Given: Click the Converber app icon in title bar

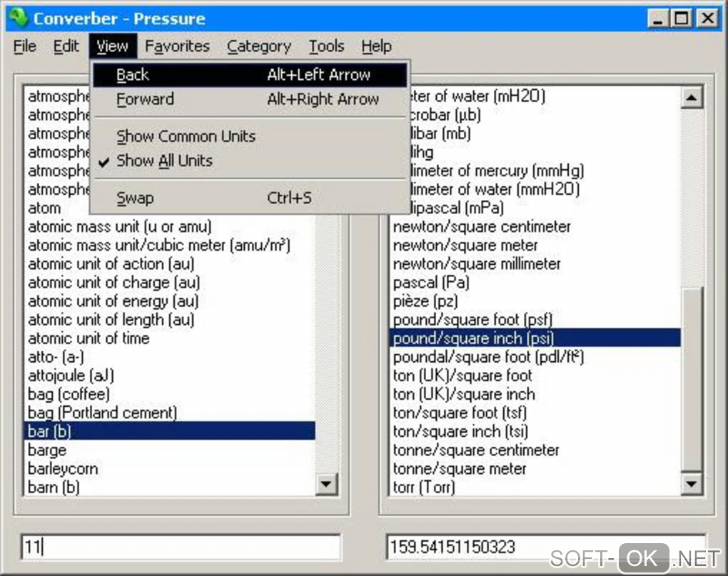Looking at the screenshot, I should tap(18, 18).
